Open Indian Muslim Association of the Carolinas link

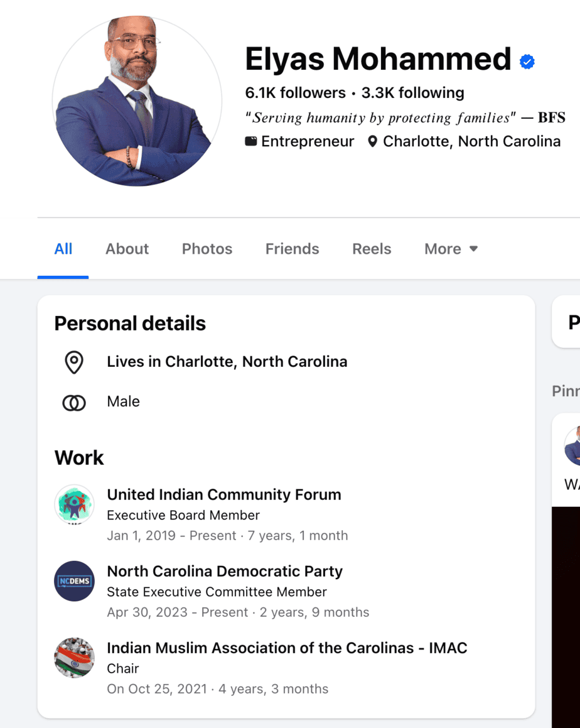pyautogui.click(x=287, y=648)
